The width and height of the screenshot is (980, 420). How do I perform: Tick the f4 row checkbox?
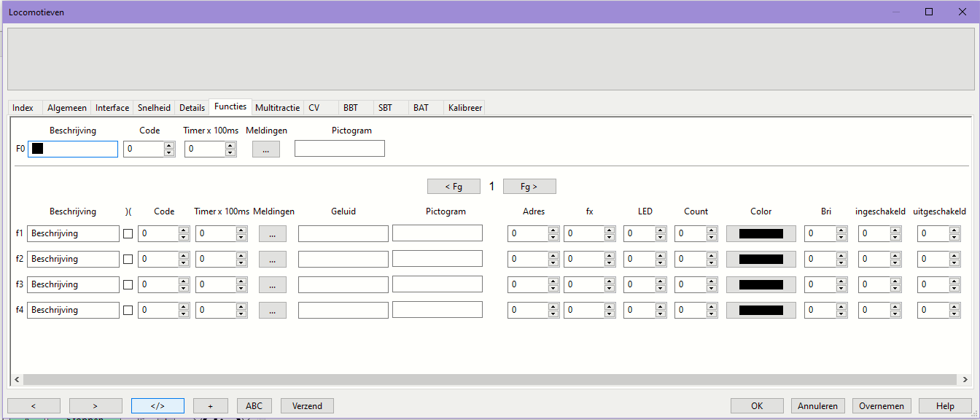coord(128,311)
